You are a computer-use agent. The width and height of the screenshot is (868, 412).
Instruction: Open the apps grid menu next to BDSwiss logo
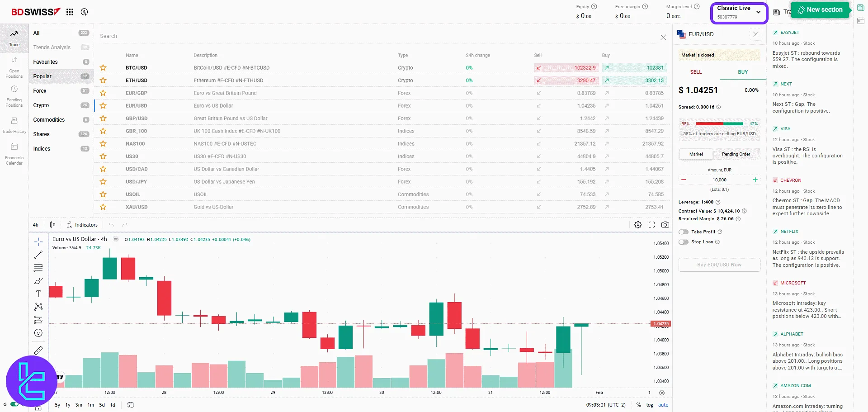tap(70, 12)
